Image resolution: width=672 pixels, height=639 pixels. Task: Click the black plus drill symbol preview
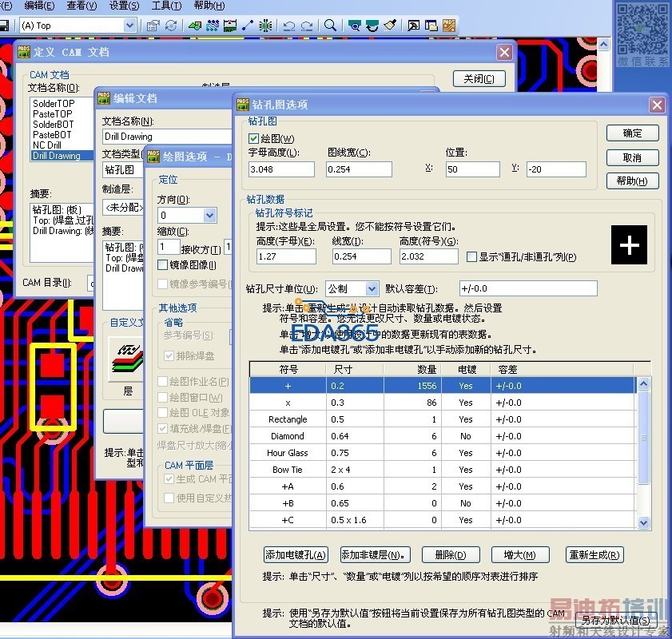click(629, 245)
